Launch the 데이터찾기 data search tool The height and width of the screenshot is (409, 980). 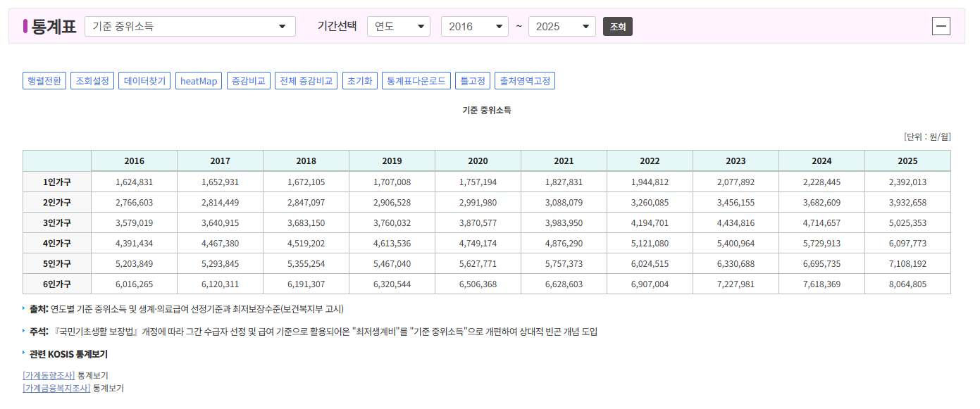tap(144, 80)
